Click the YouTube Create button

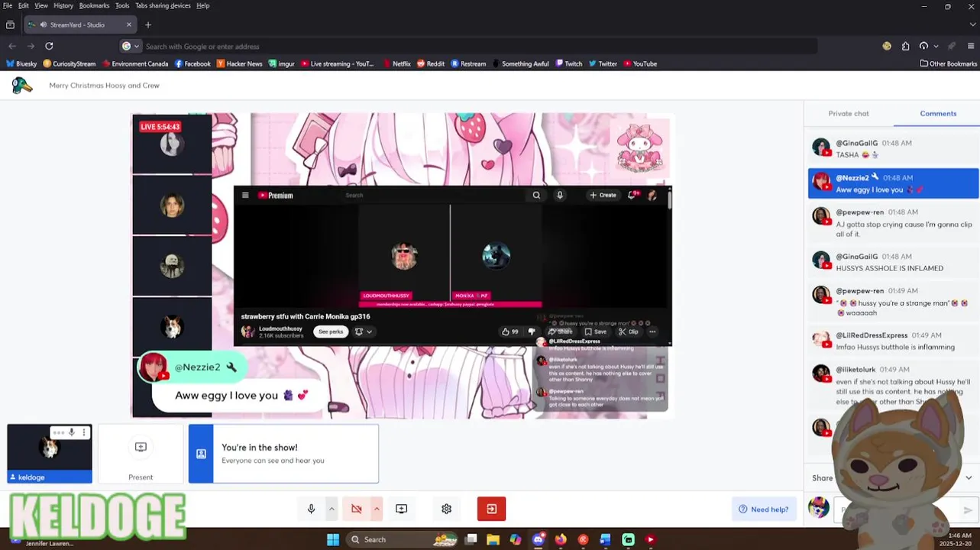point(603,196)
